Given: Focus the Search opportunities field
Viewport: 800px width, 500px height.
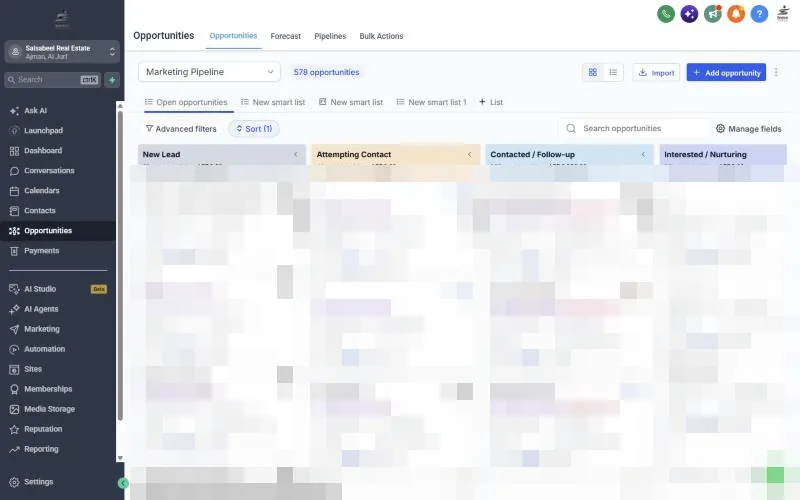Looking at the screenshot, I should (633, 129).
